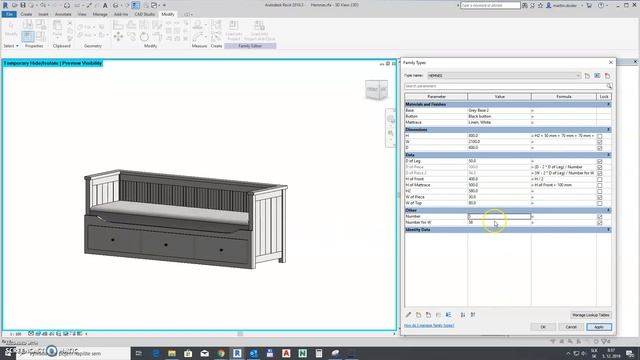
Task: Click the New Parameter icon in the bottom toolbar
Action: (418, 315)
